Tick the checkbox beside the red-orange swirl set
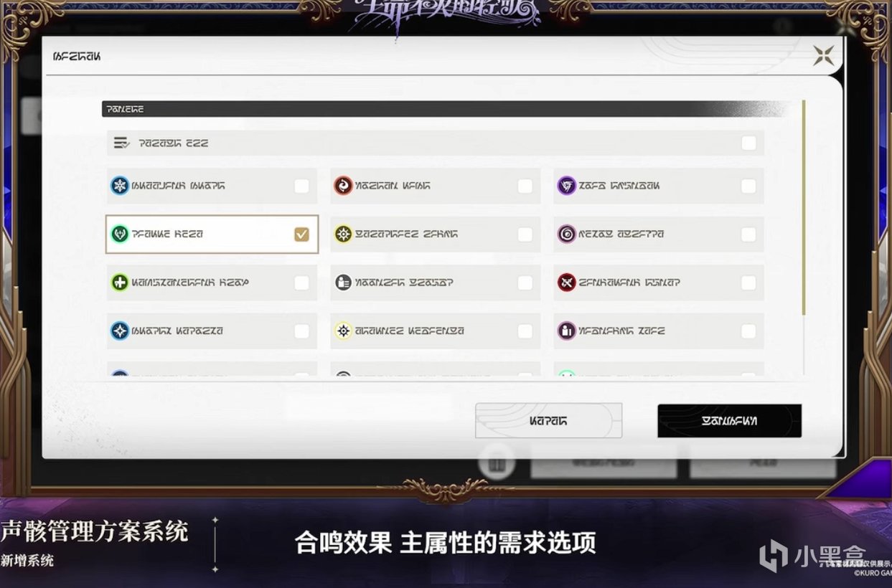Viewport: 892px width, 588px height. click(x=525, y=186)
